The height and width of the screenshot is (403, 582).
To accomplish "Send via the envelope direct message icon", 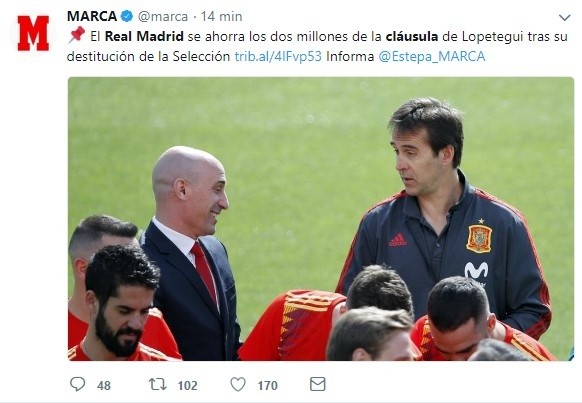I will (x=318, y=384).
